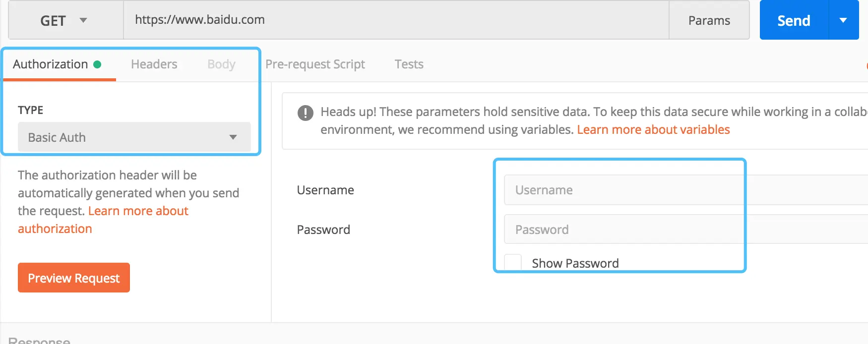868x344 pixels.
Task: Click the green dot on Authorization tab
Action: 97,64
